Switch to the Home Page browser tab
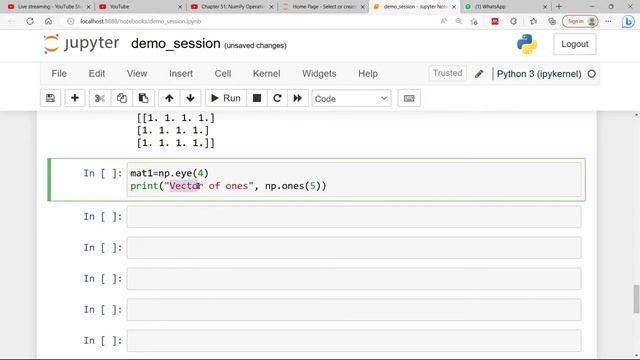Image resolution: width=640 pixels, height=360 pixels. point(323,7)
